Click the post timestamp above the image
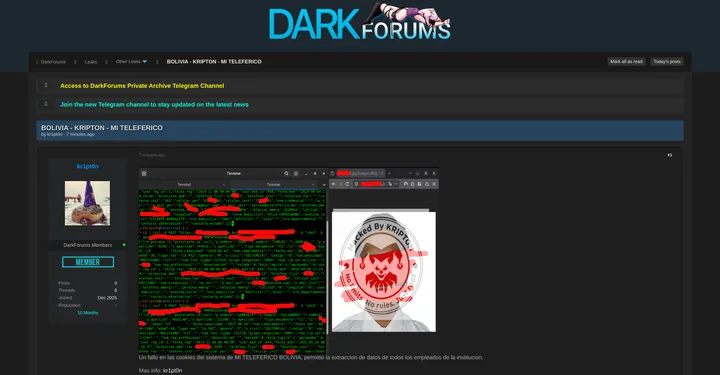The image size is (720, 375). pyautogui.click(x=152, y=155)
